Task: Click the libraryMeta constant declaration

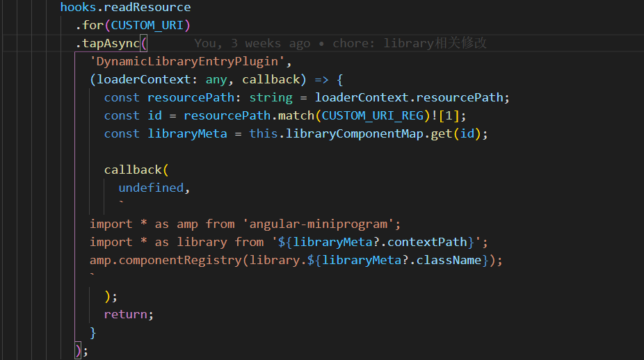Action: [187, 134]
